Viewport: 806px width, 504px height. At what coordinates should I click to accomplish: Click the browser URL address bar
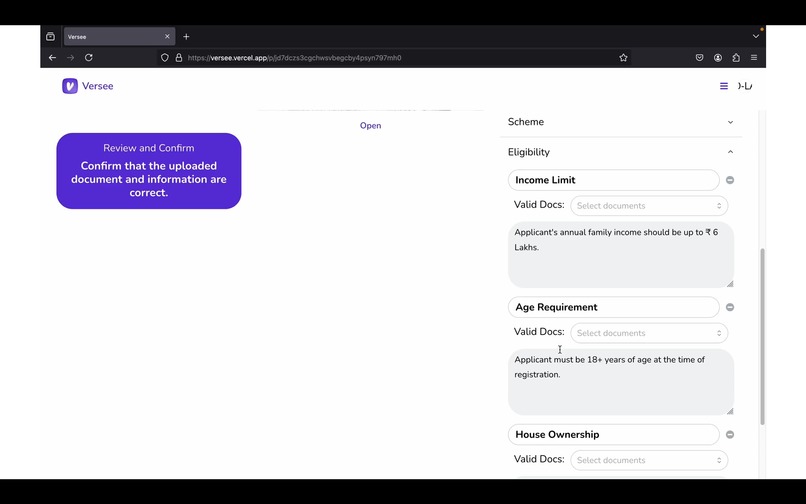(x=395, y=58)
